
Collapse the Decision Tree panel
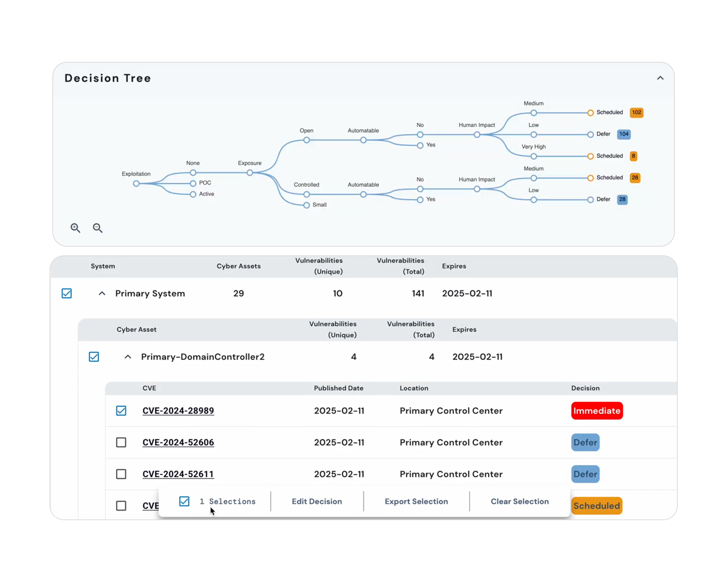pos(660,78)
